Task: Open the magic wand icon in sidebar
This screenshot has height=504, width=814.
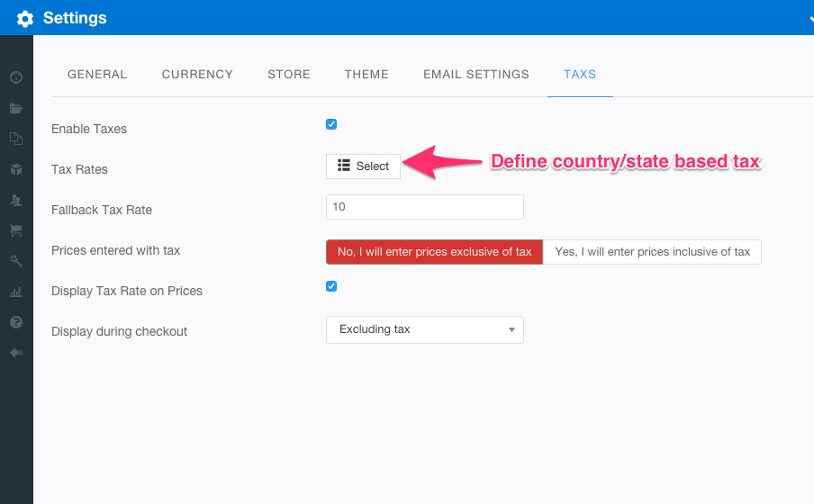Action: click(16, 261)
